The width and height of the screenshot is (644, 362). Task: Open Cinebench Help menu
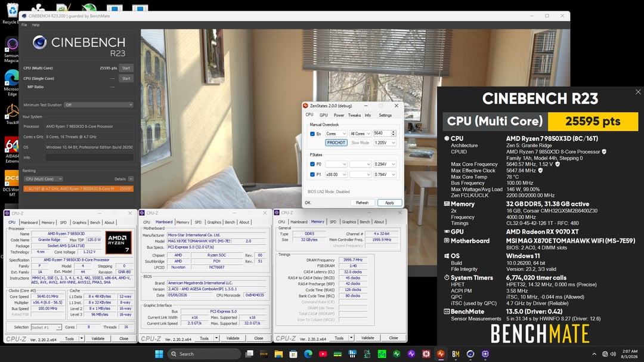click(x=36, y=25)
